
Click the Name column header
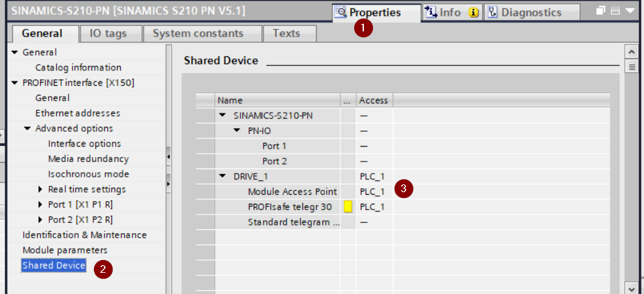click(278, 101)
